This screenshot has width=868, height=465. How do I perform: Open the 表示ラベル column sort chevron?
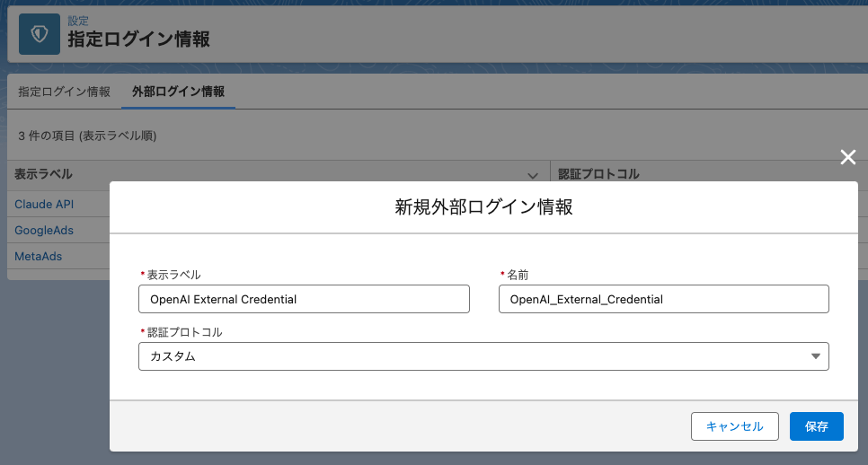tap(533, 175)
